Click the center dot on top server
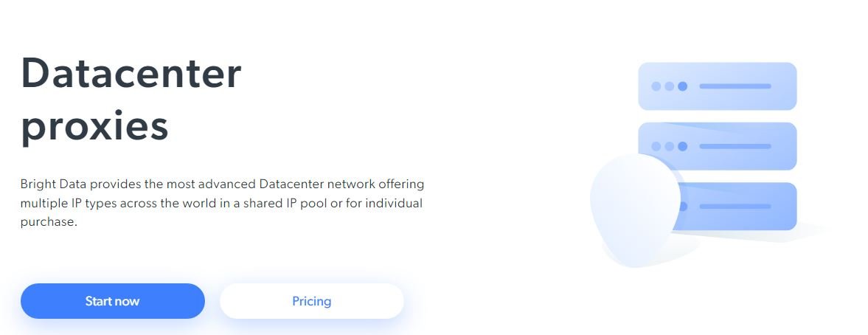The width and height of the screenshot is (868, 335). (669, 86)
